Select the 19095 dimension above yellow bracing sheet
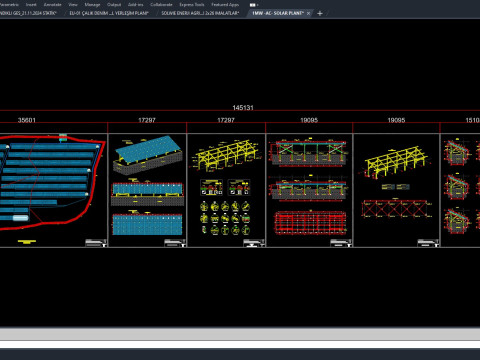The height and width of the screenshot is (360, 480). (396, 120)
